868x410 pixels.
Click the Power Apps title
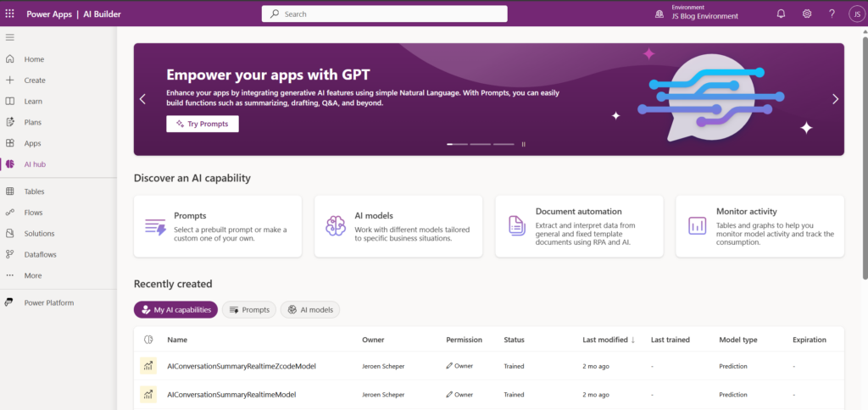click(49, 14)
